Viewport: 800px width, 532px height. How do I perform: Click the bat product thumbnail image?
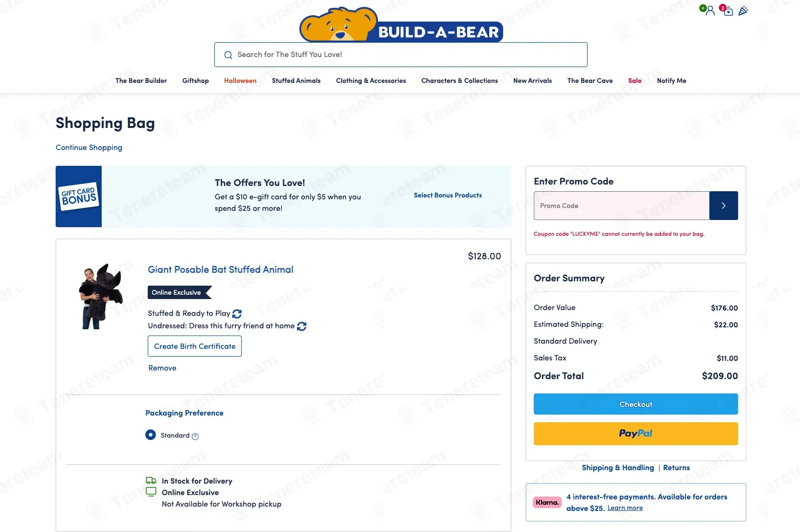pos(101,296)
